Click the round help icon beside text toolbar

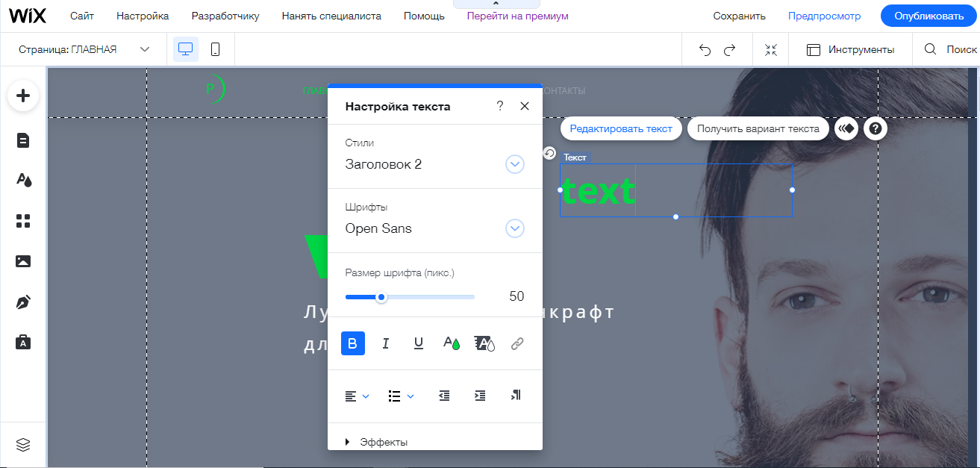(x=876, y=128)
